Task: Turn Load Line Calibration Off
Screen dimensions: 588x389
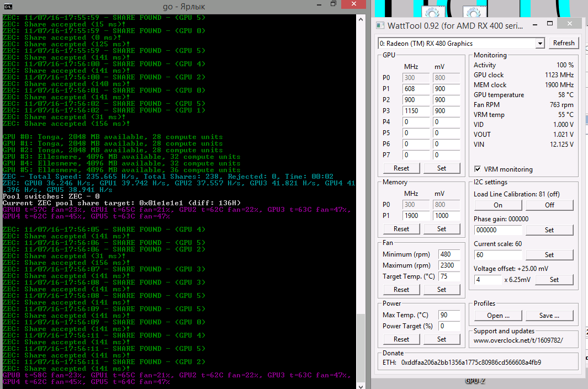Action: [549, 205]
